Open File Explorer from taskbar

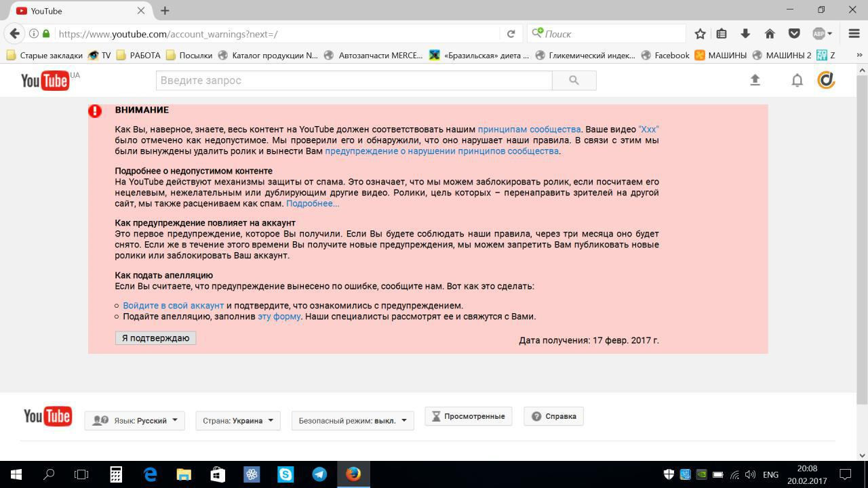pos(184,474)
